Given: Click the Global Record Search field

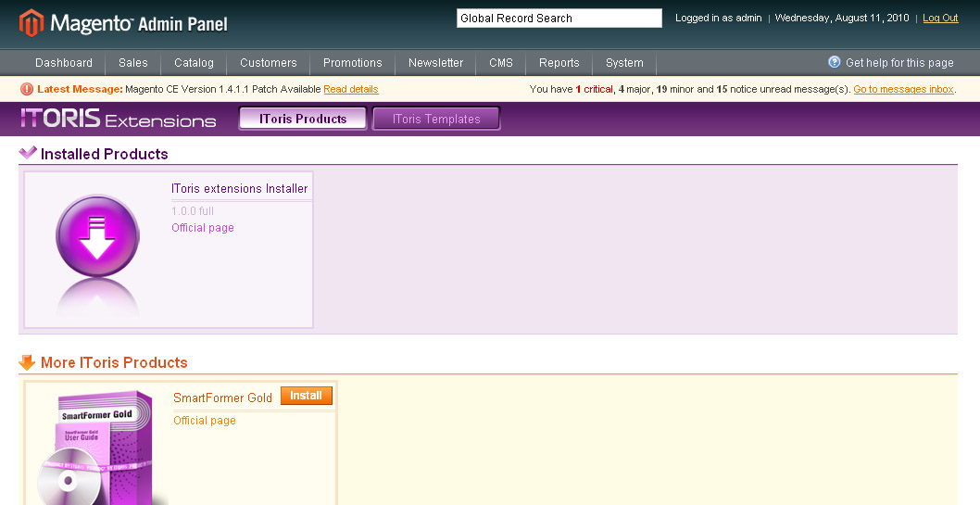Looking at the screenshot, I should click(559, 19).
